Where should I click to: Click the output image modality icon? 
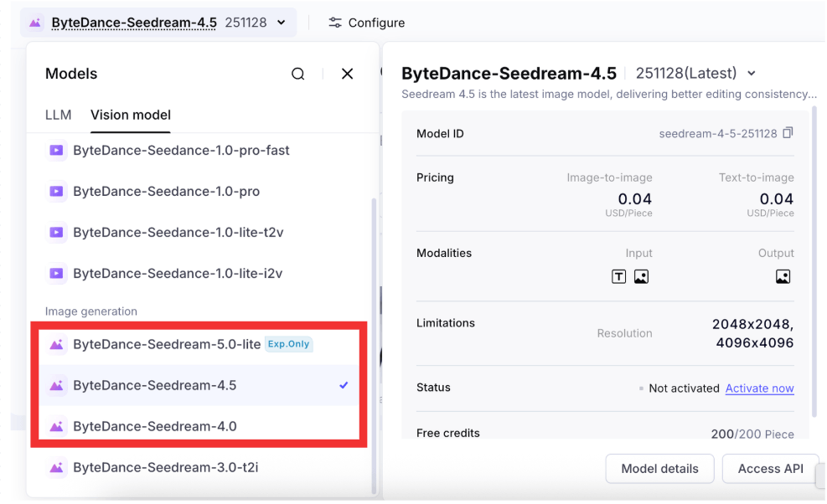pyautogui.click(x=783, y=276)
